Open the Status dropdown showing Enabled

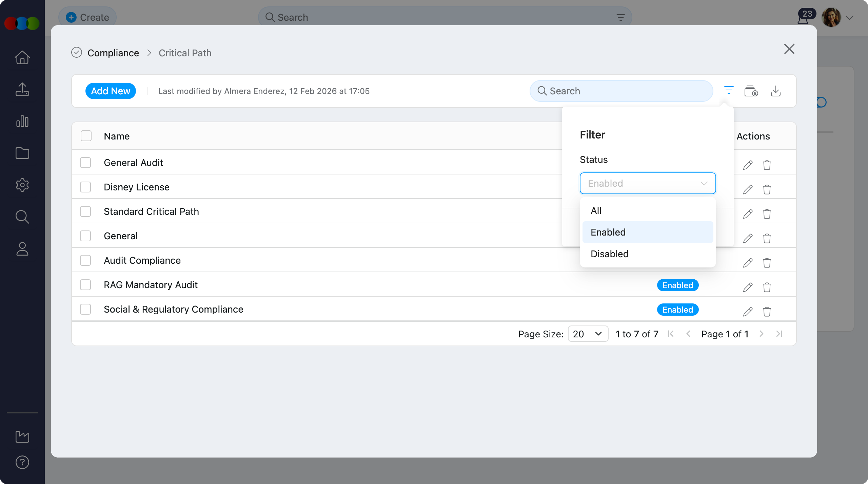[x=648, y=183]
